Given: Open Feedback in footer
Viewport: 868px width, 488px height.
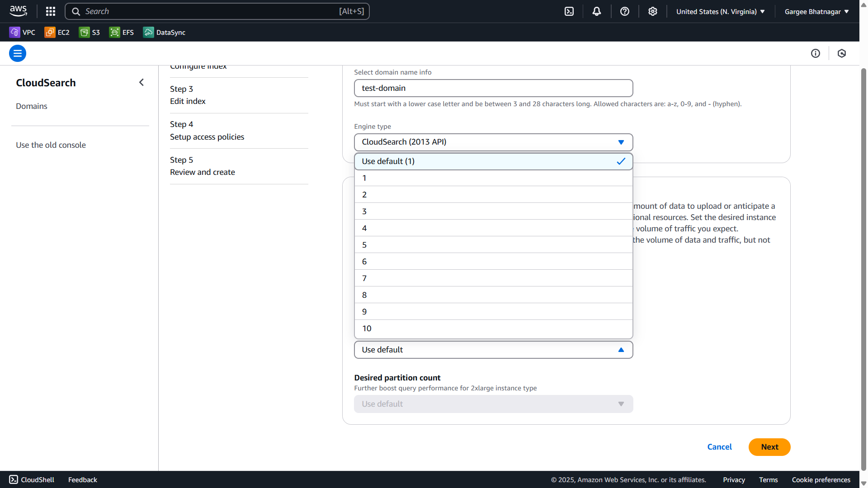Looking at the screenshot, I should [x=83, y=480].
